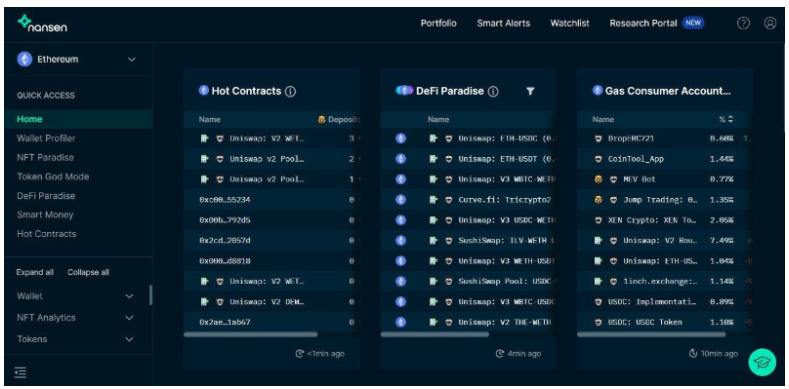Click the contract icon in Uniswap V2 THE-WETH row
This screenshot has width=789, height=389.
[x=433, y=322]
